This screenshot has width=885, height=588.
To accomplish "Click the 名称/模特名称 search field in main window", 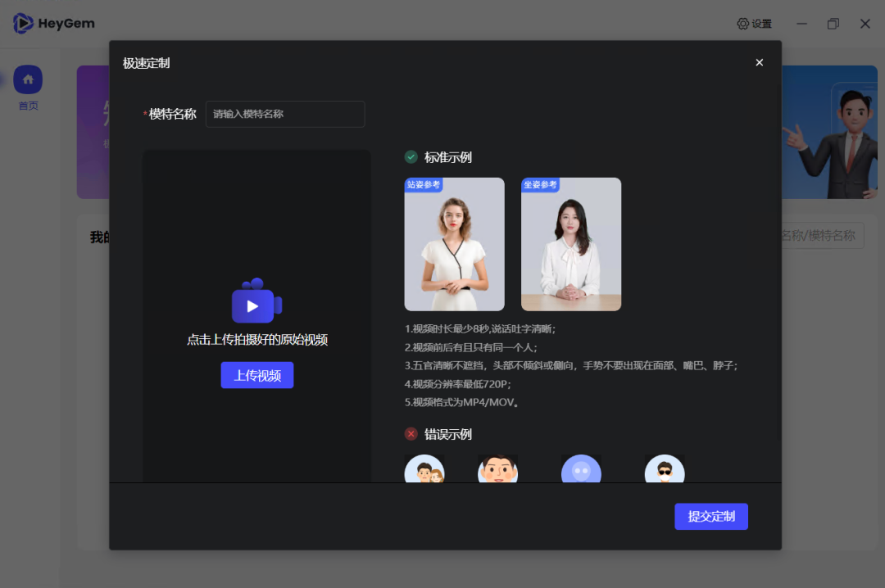I will click(x=823, y=235).
